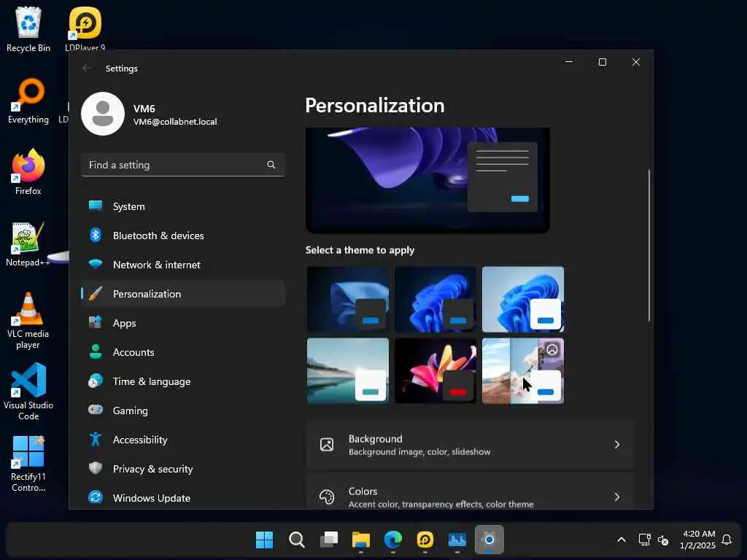Open the Apps settings category
This screenshot has width=747, height=560.
pyautogui.click(x=183, y=323)
